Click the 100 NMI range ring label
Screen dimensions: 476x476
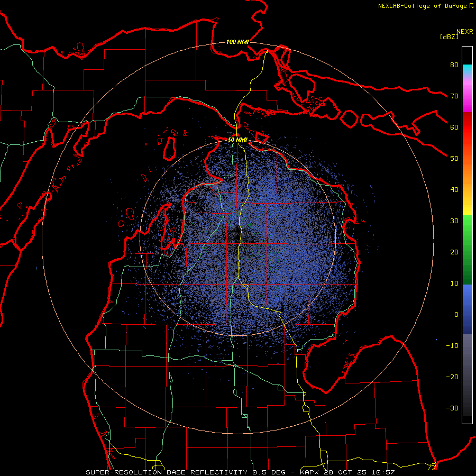point(237,42)
